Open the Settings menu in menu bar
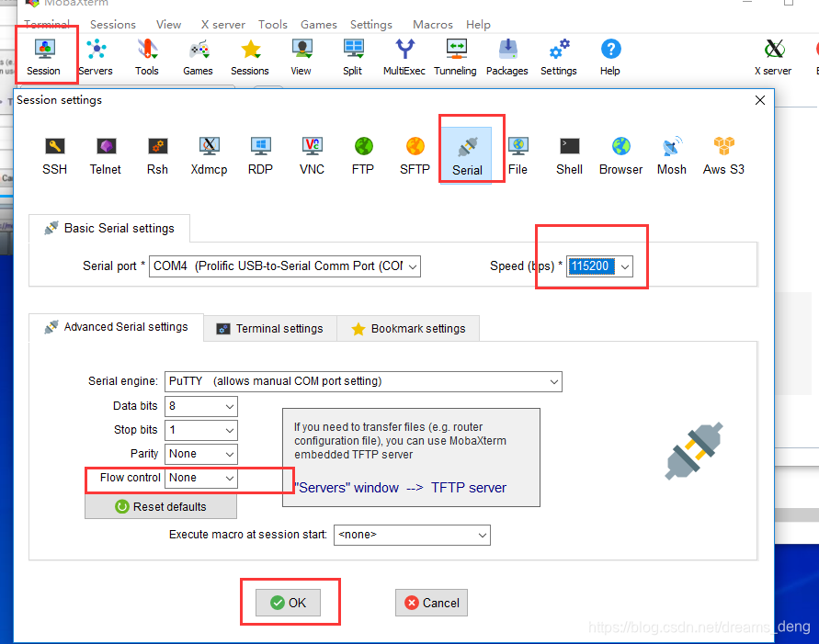The image size is (819, 644). [370, 25]
